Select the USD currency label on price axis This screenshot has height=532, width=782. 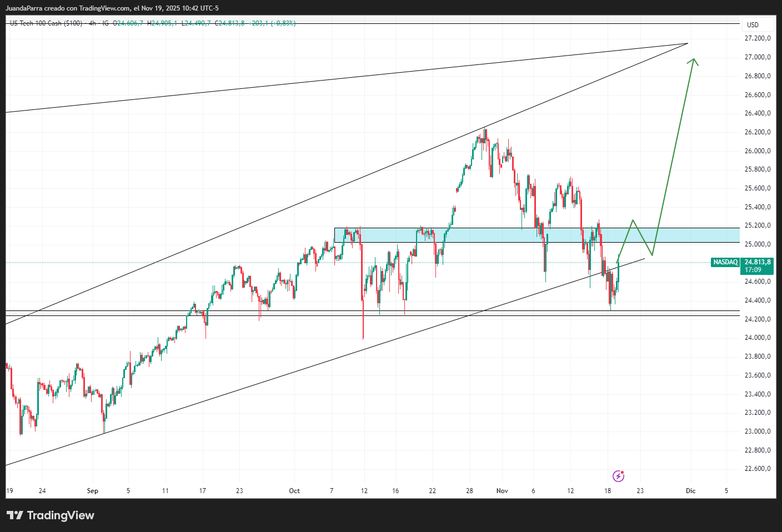click(x=753, y=25)
